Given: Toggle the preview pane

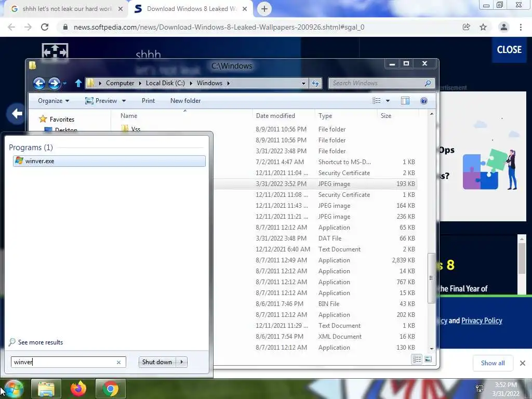Looking at the screenshot, I should 405,101.
